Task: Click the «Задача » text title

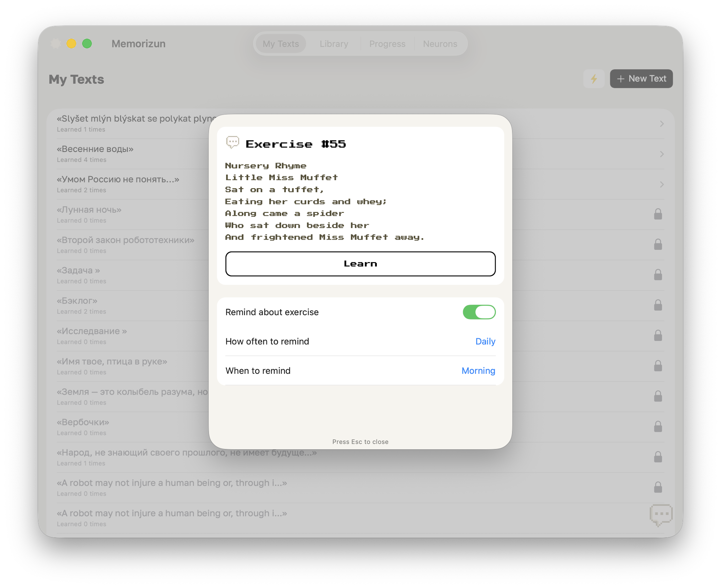Action: pos(78,270)
